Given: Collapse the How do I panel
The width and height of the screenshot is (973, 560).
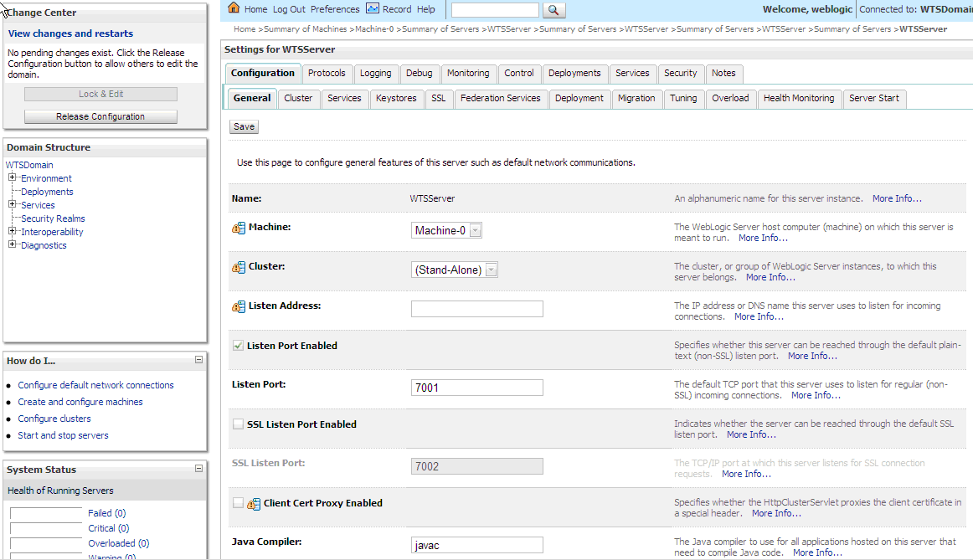Looking at the screenshot, I should [x=198, y=360].
